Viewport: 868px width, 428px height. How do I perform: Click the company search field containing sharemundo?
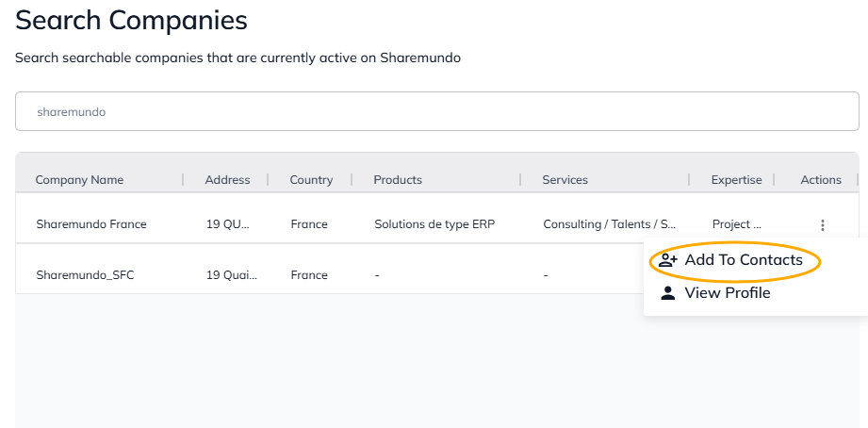[x=437, y=111]
